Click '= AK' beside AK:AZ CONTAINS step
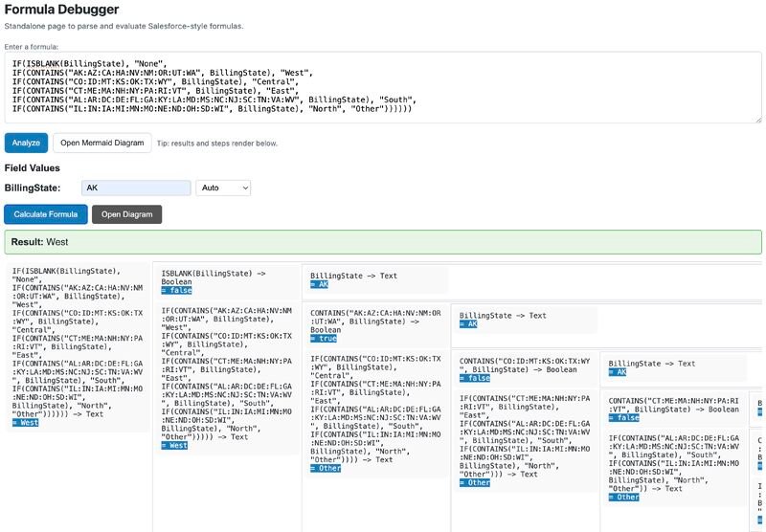Image resolution: width=766 pixels, height=532 pixels. (x=468, y=324)
